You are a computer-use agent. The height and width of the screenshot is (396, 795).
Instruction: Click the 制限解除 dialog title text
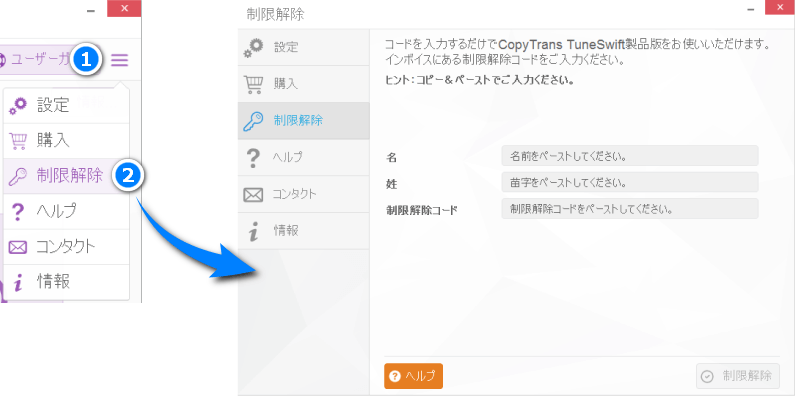coord(275,14)
